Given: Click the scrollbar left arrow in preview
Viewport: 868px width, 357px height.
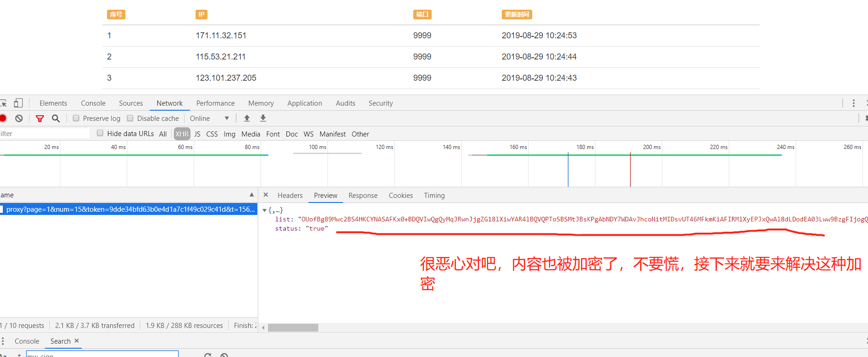Looking at the screenshot, I should [263, 327].
